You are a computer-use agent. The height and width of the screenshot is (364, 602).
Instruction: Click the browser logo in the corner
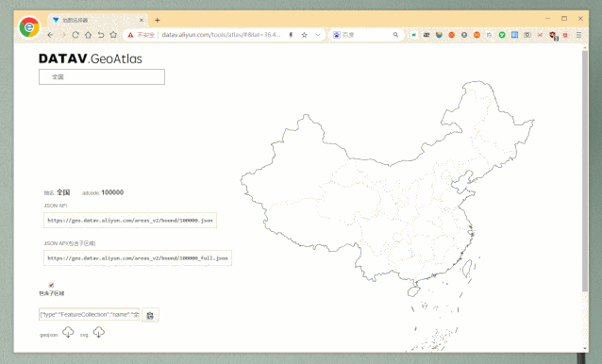pyautogui.click(x=29, y=28)
